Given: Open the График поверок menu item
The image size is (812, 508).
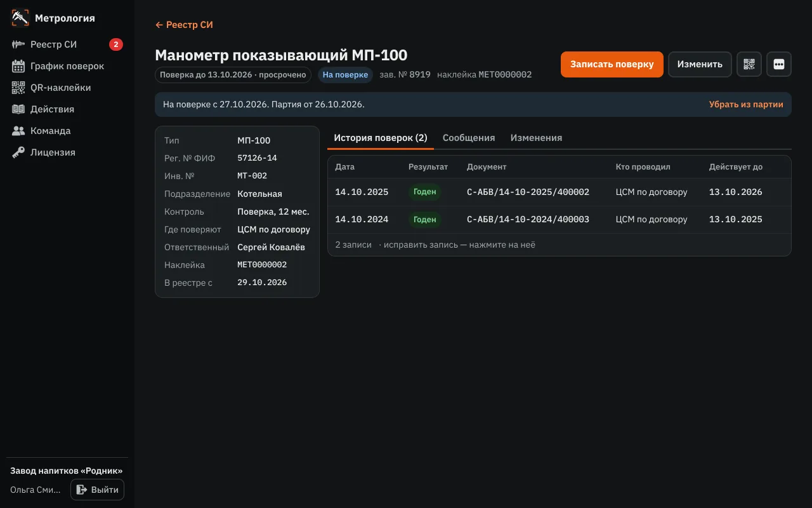Looking at the screenshot, I should (x=67, y=66).
